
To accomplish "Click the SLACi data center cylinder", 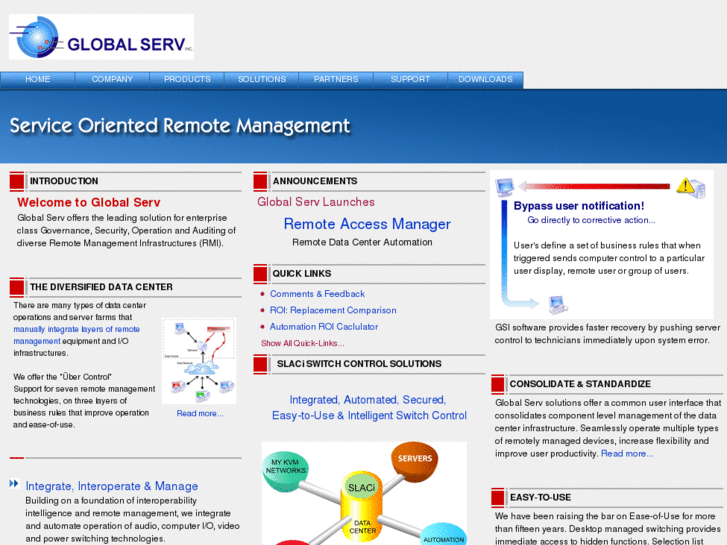I will point(362,508).
